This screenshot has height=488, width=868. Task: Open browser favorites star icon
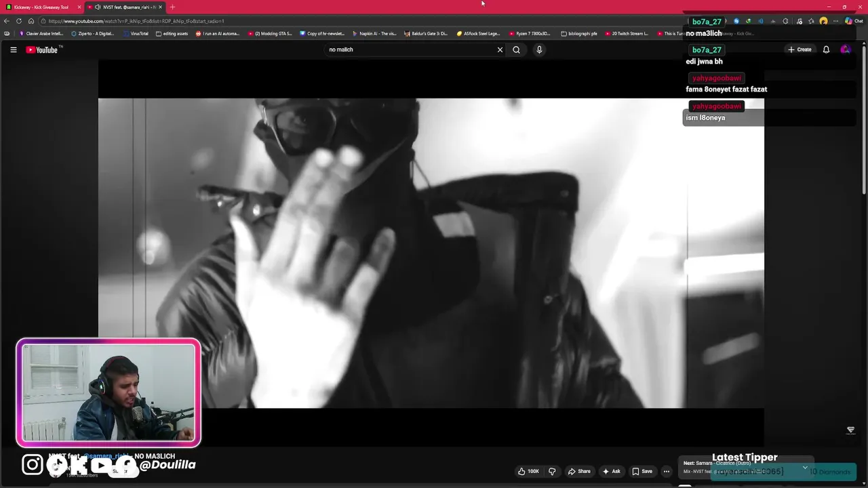(x=811, y=21)
